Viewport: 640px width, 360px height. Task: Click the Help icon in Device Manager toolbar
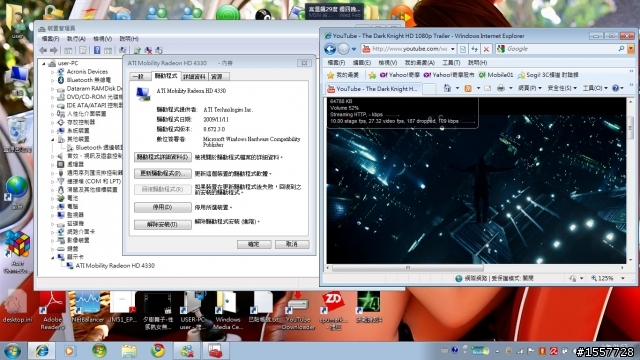97,50
